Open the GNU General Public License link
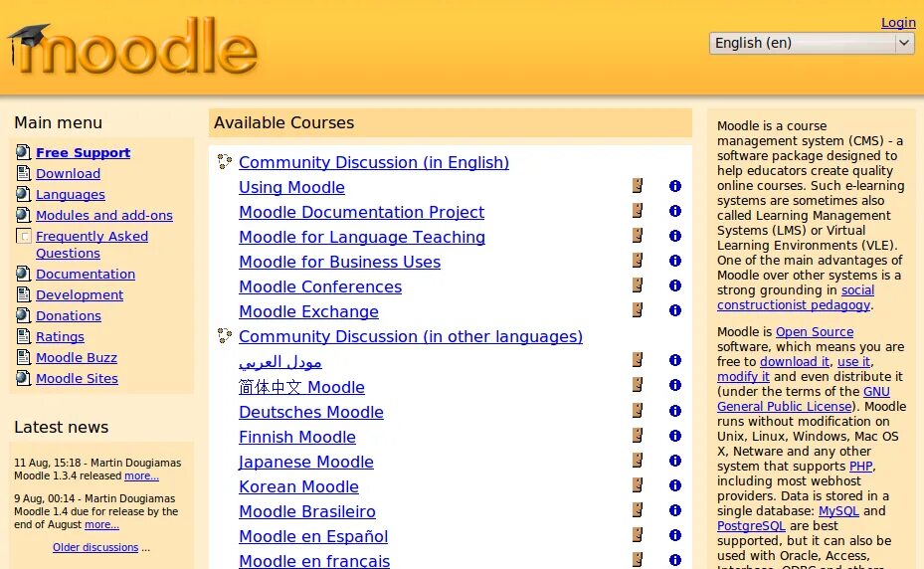 point(804,399)
